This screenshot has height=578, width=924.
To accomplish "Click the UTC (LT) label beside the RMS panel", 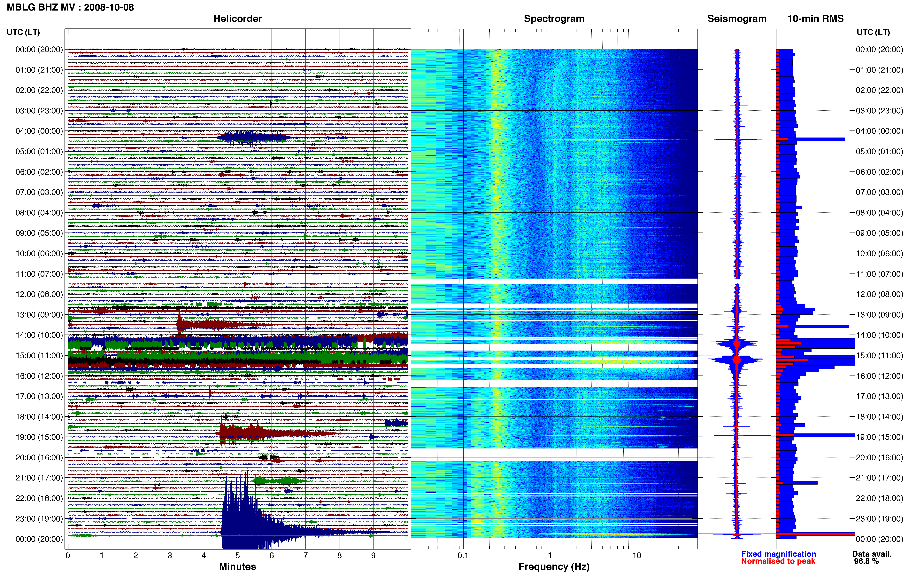I will click(x=873, y=32).
